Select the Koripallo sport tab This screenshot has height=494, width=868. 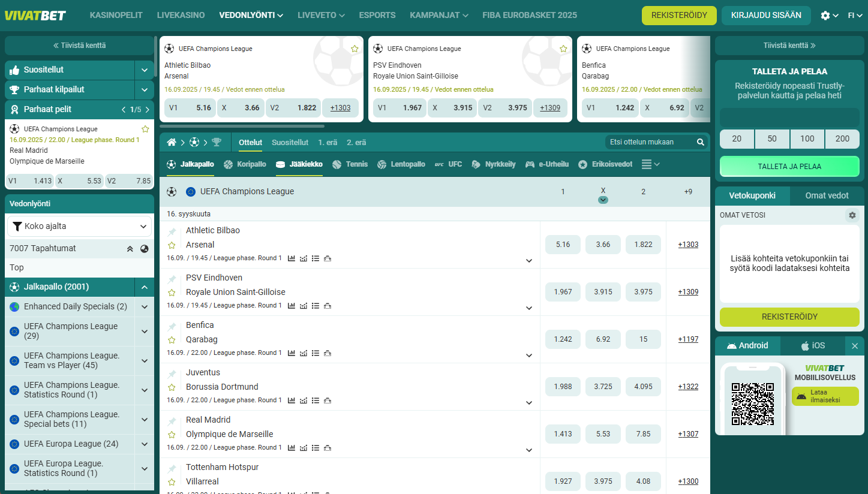[244, 164]
